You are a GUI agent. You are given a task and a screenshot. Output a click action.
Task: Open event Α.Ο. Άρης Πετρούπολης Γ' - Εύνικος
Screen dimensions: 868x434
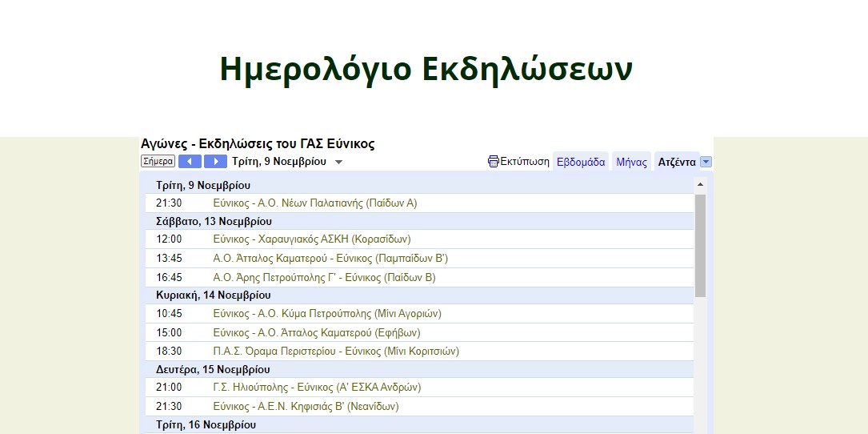324,278
